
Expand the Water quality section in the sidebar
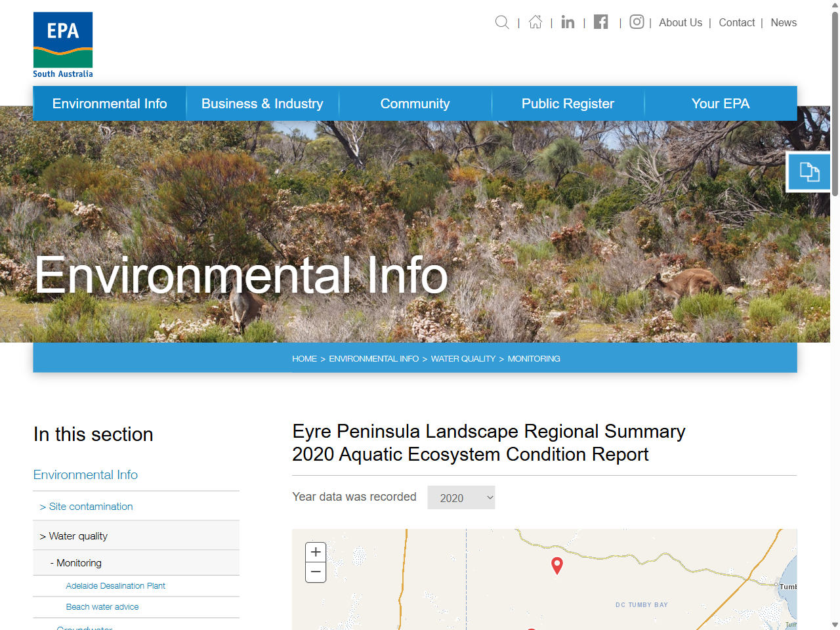(74, 535)
